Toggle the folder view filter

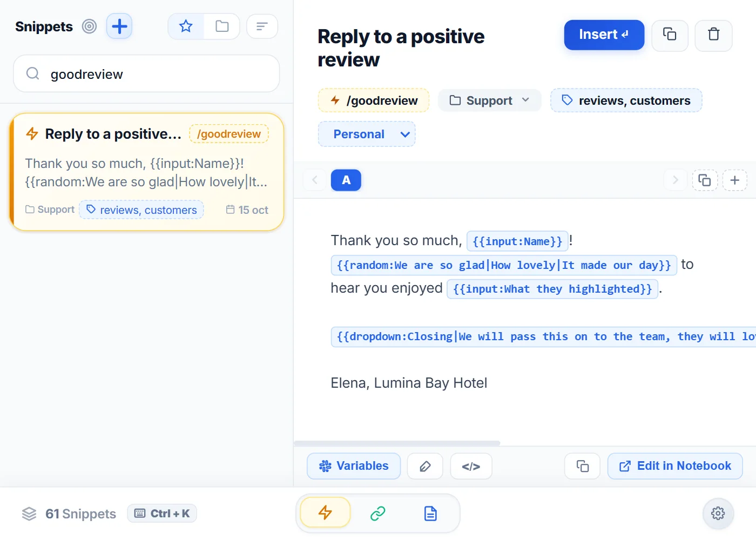222,26
